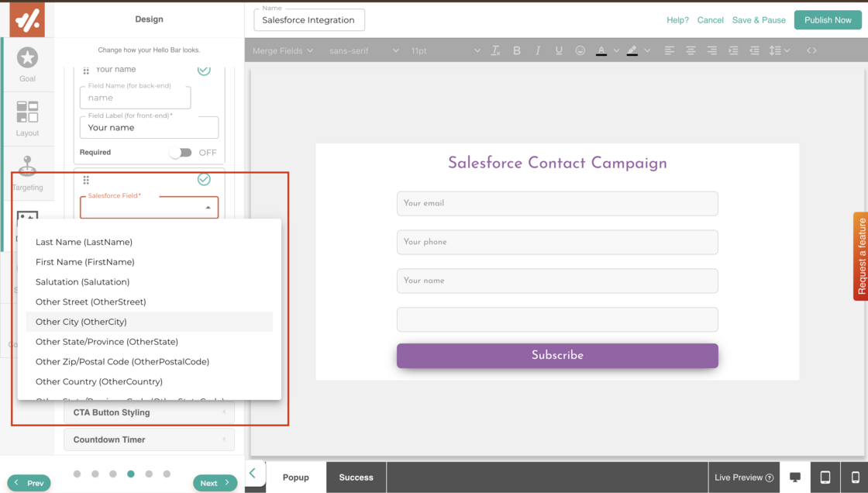Open the line spacing dropdown

(779, 50)
